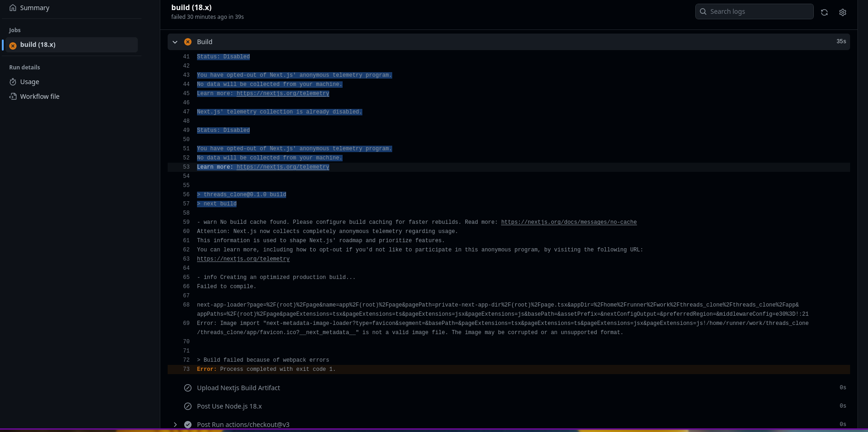Click the code file icon beside Workflow file
This screenshot has width=868, height=432.
click(13, 97)
